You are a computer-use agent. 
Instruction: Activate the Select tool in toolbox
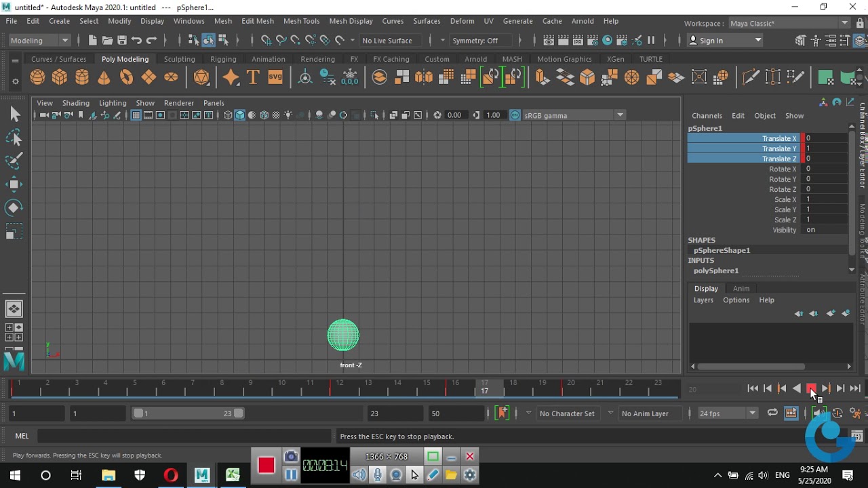pyautogui.click(x=14, y=114)
